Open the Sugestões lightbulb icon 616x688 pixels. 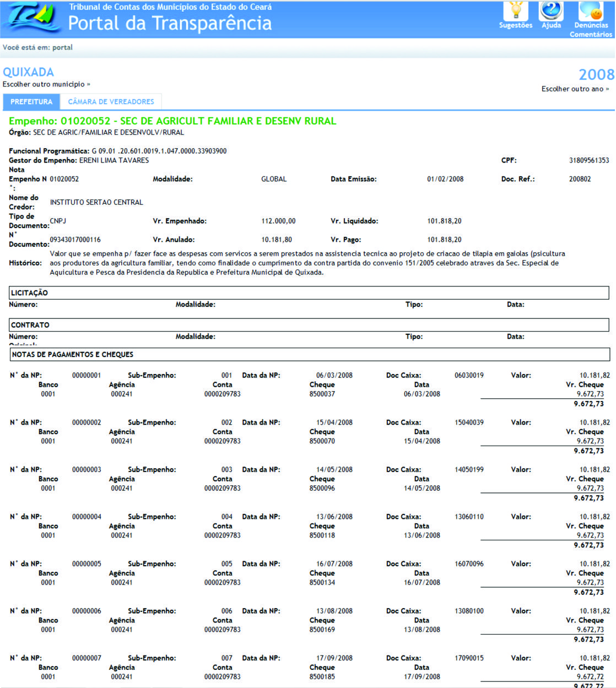[x=516, y=11]
